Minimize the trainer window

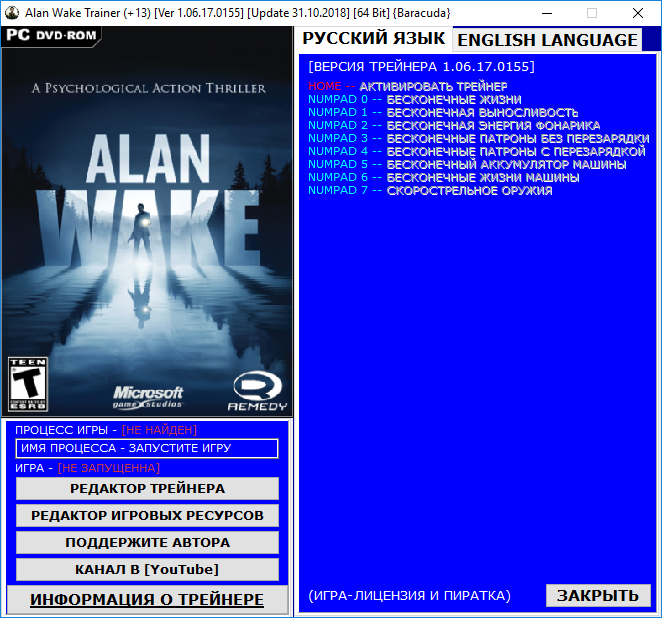(x=547, y=13)
